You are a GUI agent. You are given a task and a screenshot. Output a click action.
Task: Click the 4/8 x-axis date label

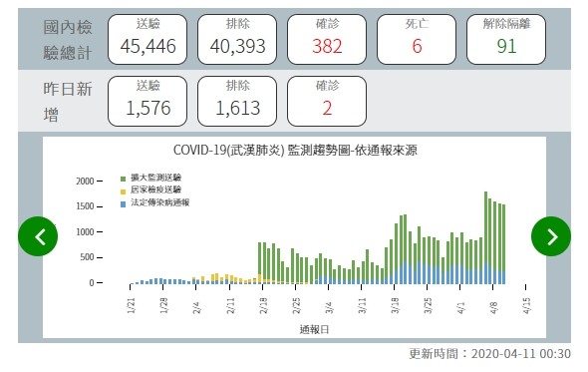pos(494,307)
